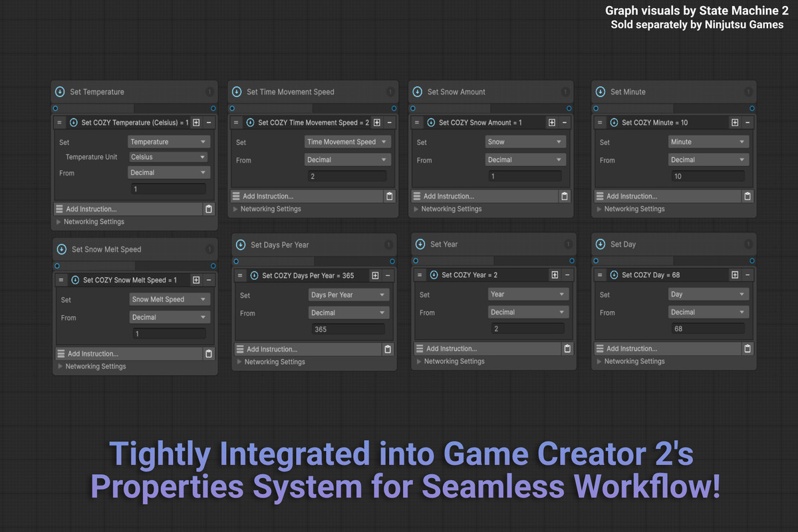Click drag handle of Set COZY Temperature instruction
This screenshot has height=532, width=798.
[59, 122]
